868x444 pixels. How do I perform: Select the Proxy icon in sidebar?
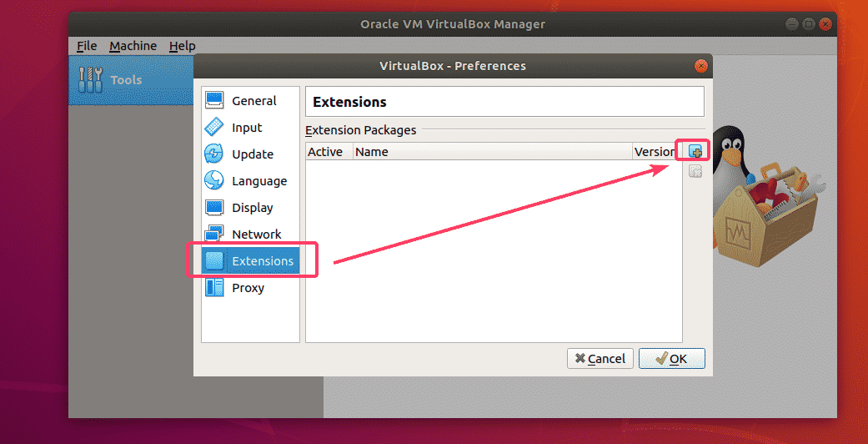click(x=214, y=288)
